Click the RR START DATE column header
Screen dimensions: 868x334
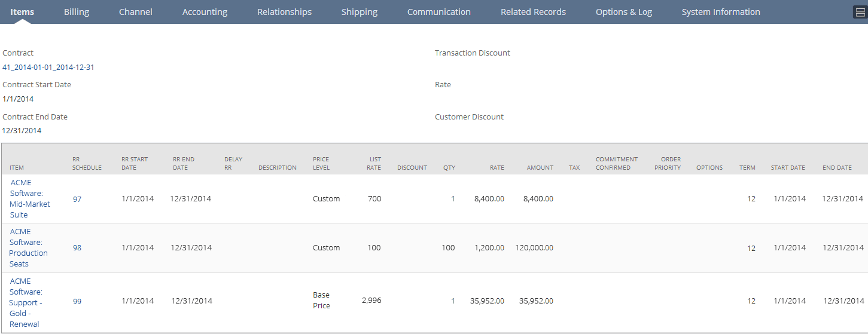coord(135,164)
